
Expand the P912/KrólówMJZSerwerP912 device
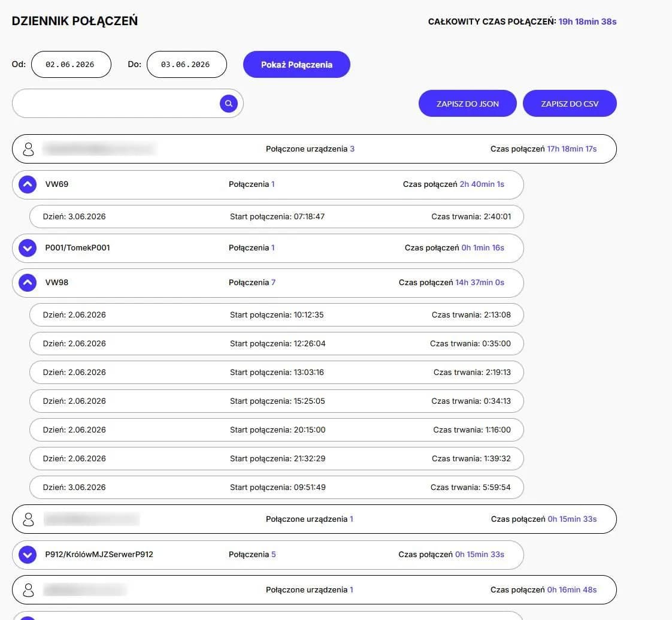[28, 554]
